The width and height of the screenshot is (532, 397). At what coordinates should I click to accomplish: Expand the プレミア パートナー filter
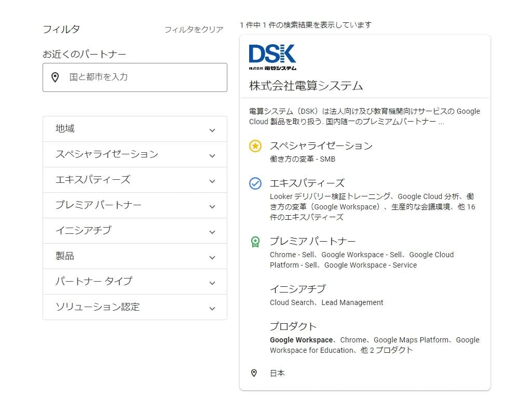pos(135,205)
